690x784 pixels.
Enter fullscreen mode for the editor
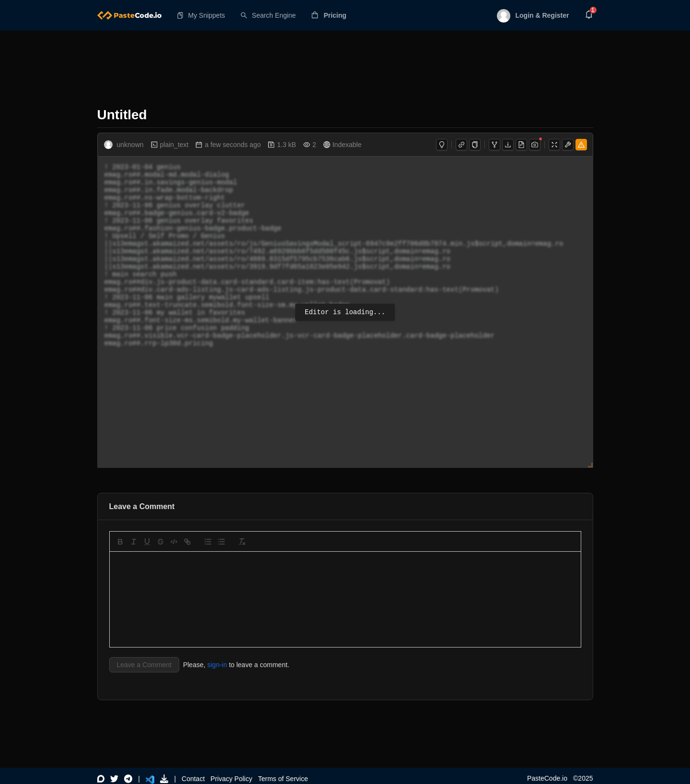tap(554, 145)
